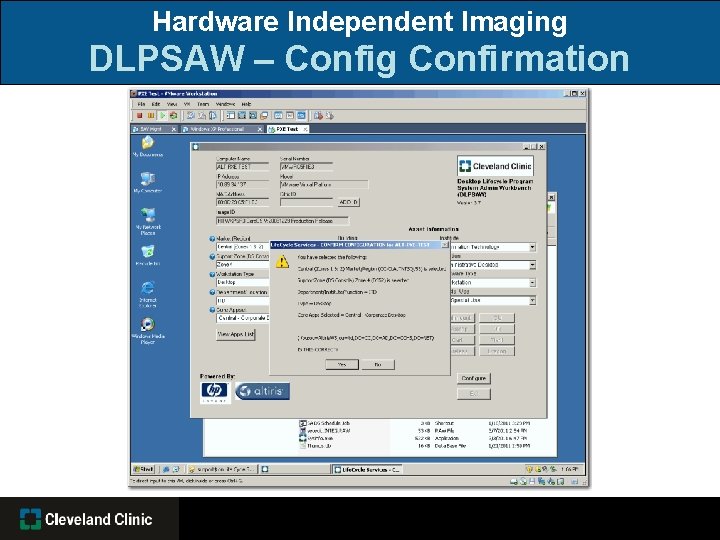Open the Core Apps Central Corporate combo box
Viewport: 720px width, 540px height.
[243, 318]
